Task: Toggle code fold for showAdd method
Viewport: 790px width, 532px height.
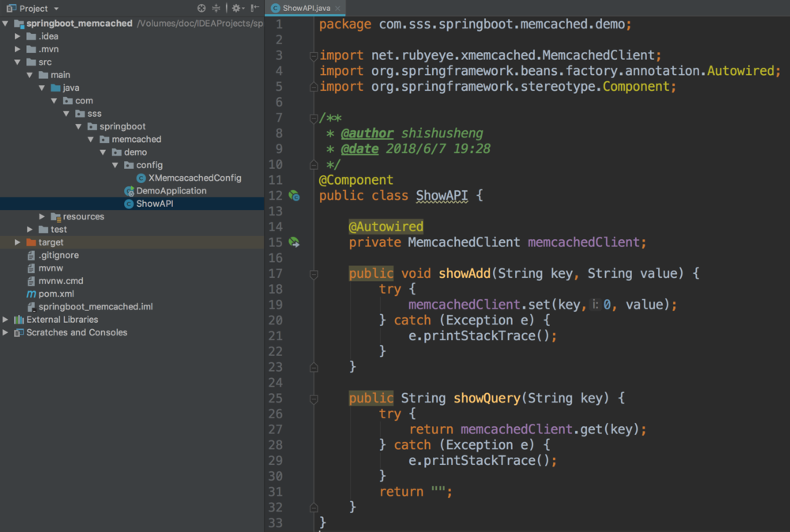Action: tap(314, 274)
